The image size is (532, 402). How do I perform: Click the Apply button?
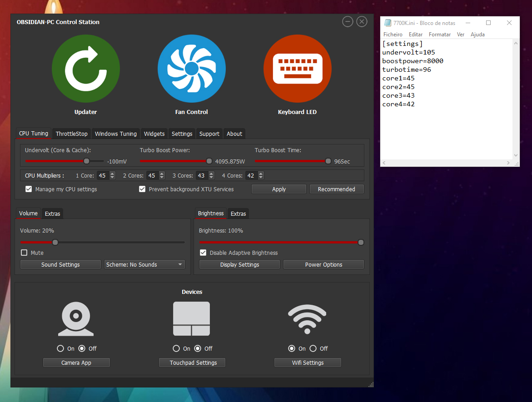point(279,189)
